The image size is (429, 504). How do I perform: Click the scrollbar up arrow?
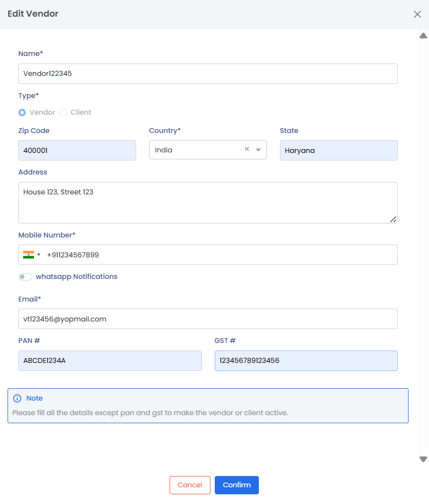coord(423,36)
